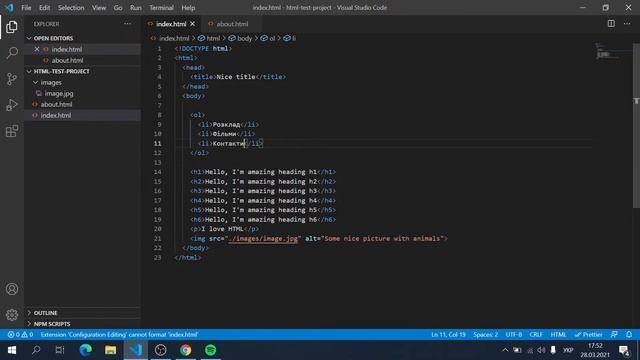640x360 pixels.
Task: Split the editor to the right
Action: click(x=611, y=24)
